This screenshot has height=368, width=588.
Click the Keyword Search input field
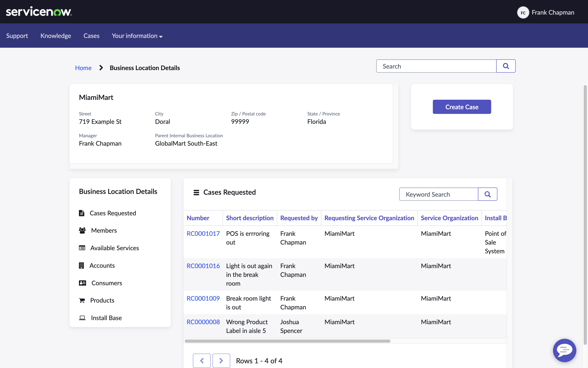[x=439, y=194]
